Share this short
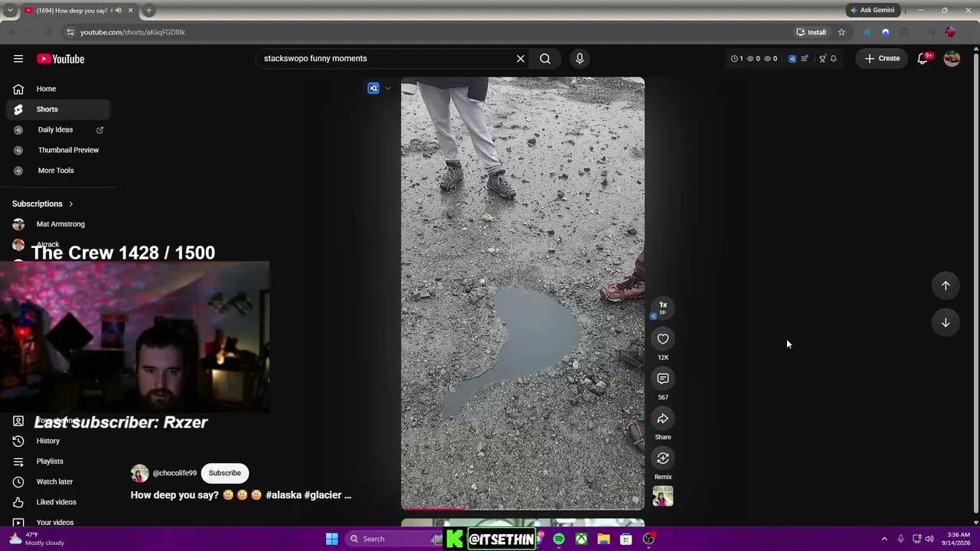 [x=663, y=419]
